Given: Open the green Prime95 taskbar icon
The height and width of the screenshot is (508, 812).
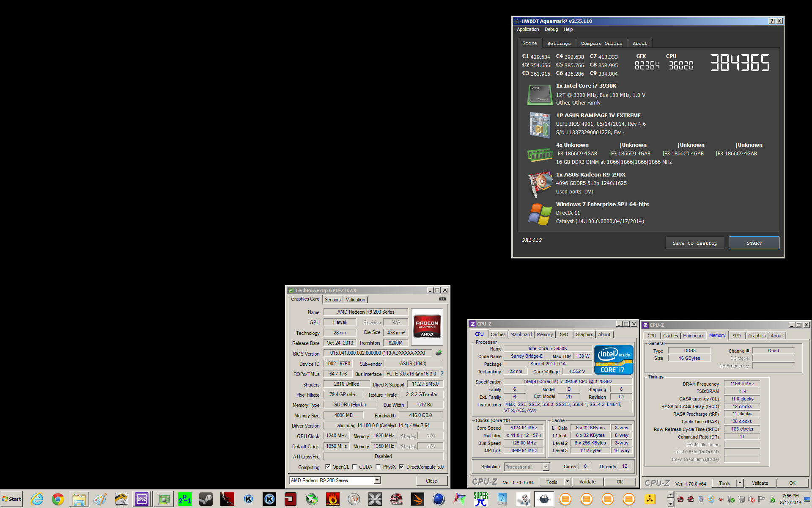Looking at the screenshot, I should (185, 499).
